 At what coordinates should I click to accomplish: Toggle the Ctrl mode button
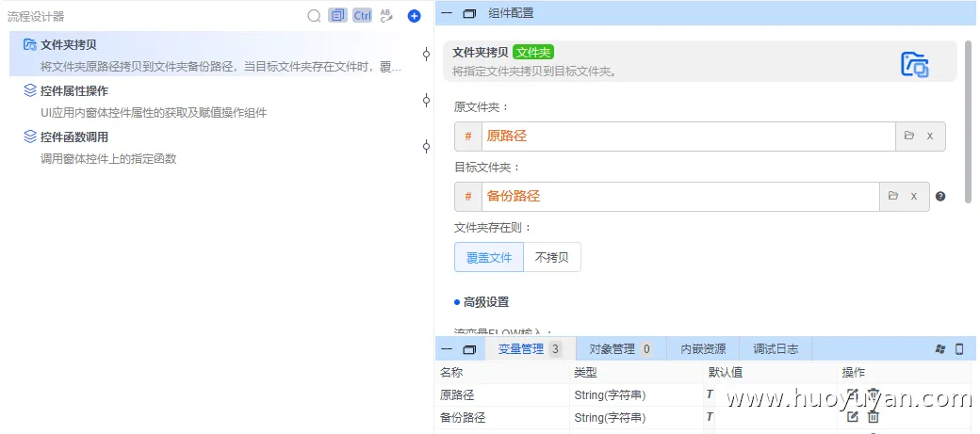click(x=362, y=16)
